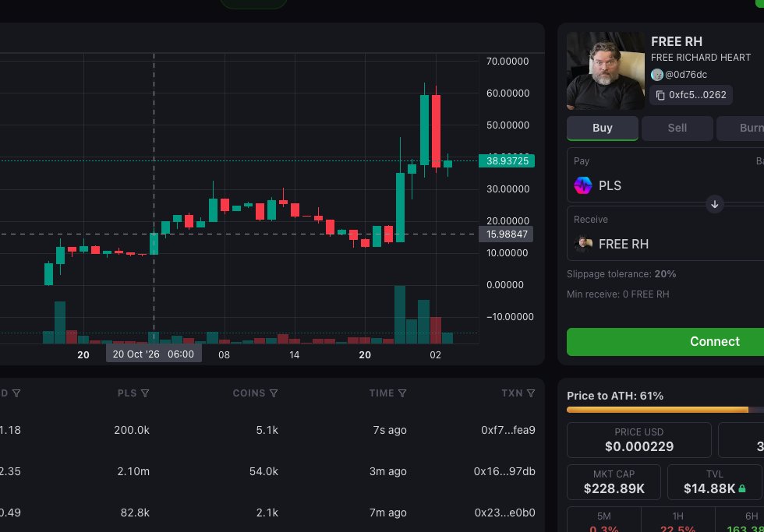Click the green Connect button
The image size is (764, 532).
(x=666, y=342)
